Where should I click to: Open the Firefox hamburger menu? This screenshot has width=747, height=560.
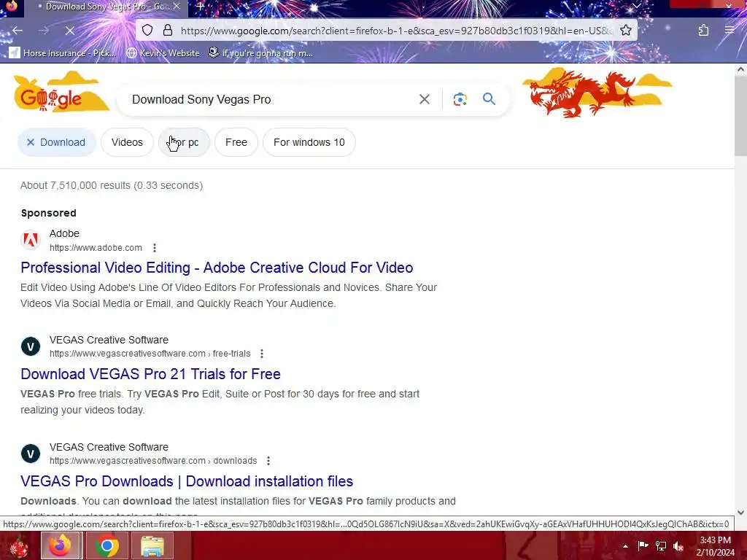(729, 31)
